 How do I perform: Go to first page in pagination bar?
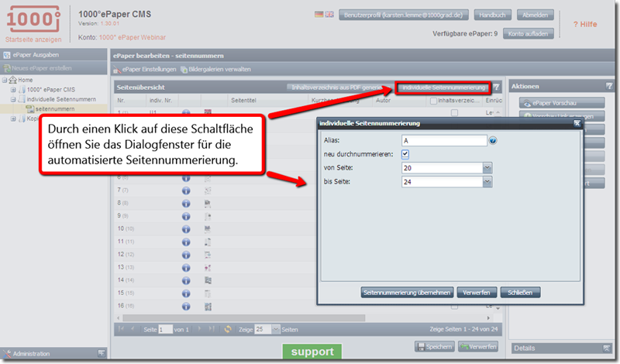coord(122,329)
